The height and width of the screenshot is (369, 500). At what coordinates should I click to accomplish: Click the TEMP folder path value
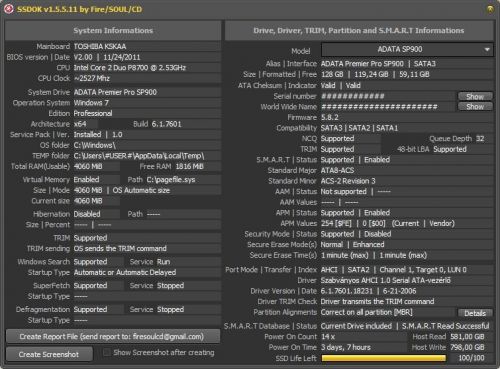139,156
